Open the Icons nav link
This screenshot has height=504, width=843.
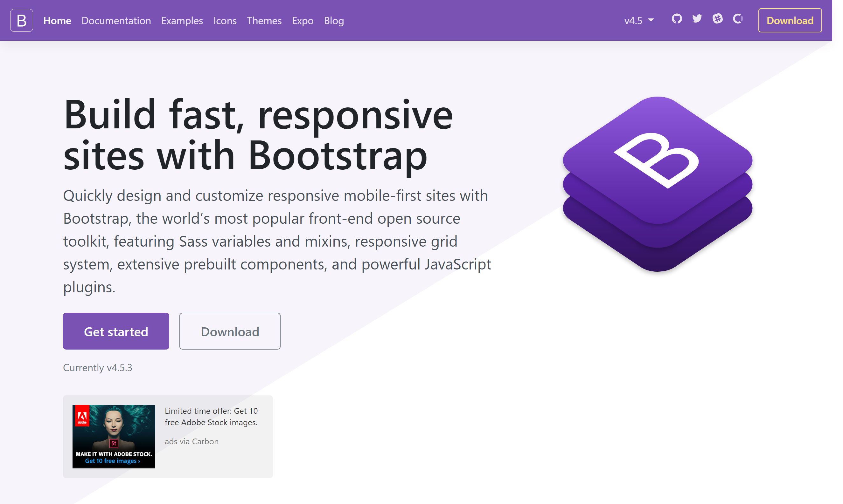coord(225,20)
